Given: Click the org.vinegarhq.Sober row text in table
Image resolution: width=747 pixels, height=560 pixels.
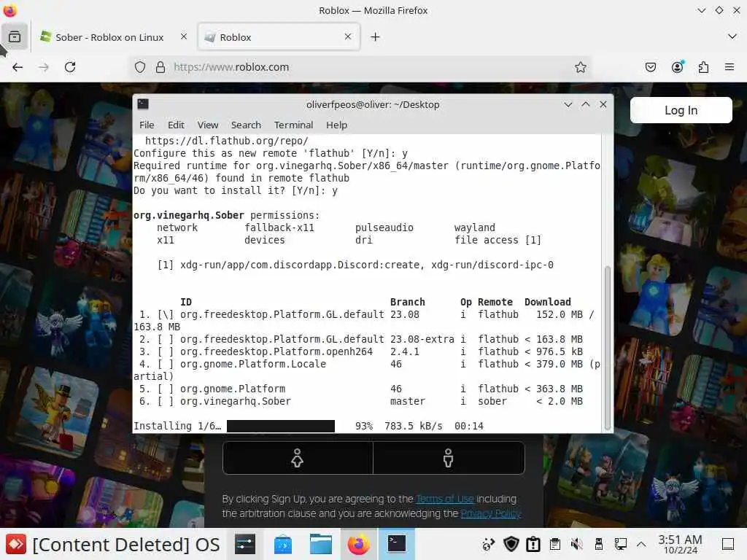Looking at the screenshot, I should [x=236, y=401].
